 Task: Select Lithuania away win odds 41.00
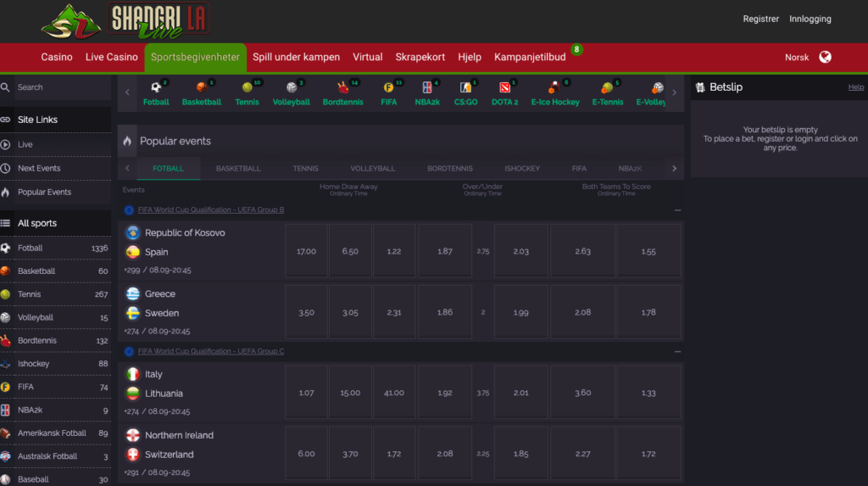[394, 393]
